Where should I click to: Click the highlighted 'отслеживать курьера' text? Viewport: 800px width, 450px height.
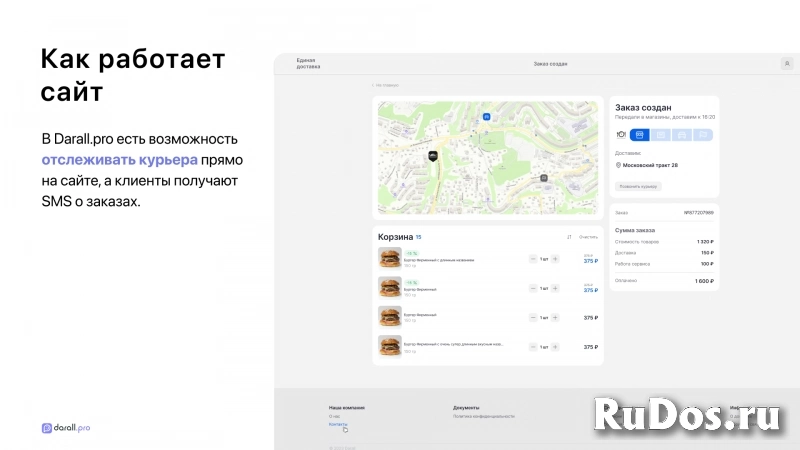click(119, 160)
